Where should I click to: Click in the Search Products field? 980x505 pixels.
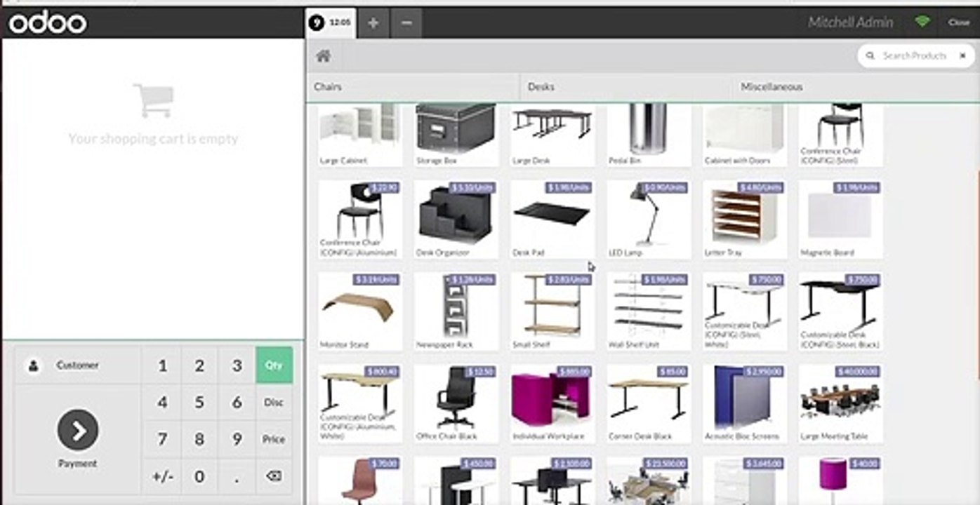pyautogui.click(x=915, y=56)
